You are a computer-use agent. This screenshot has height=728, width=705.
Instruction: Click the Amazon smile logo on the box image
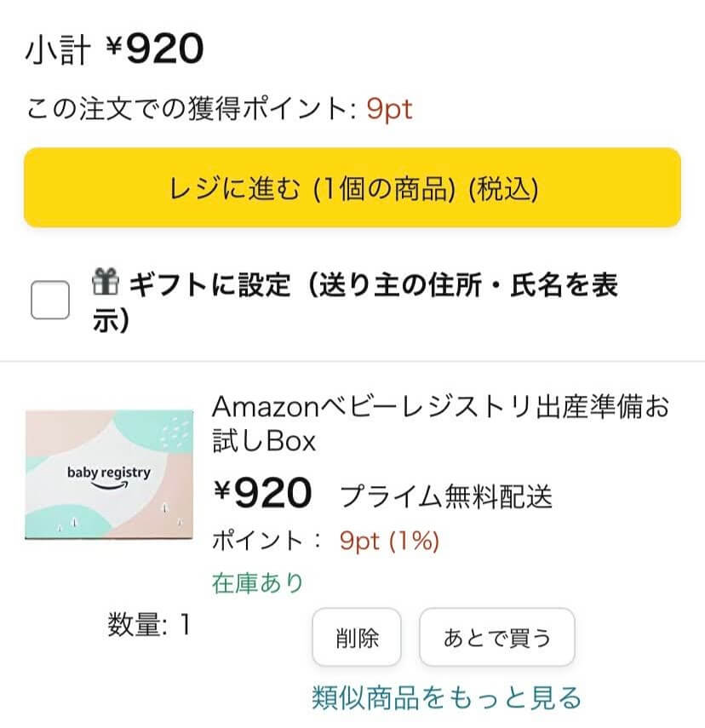pos(109,494)
